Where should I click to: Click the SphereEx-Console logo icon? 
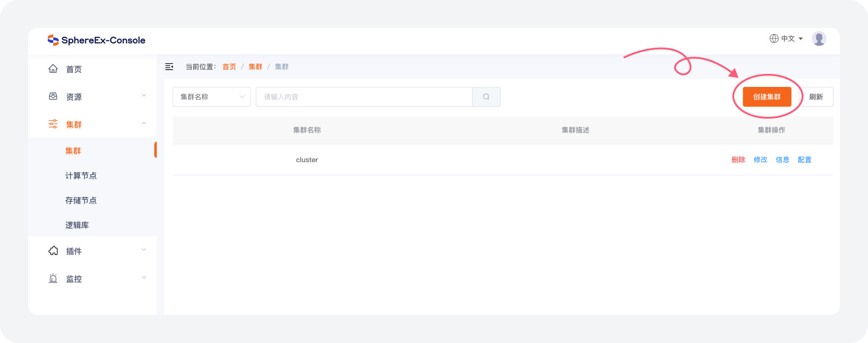[53, 40]
